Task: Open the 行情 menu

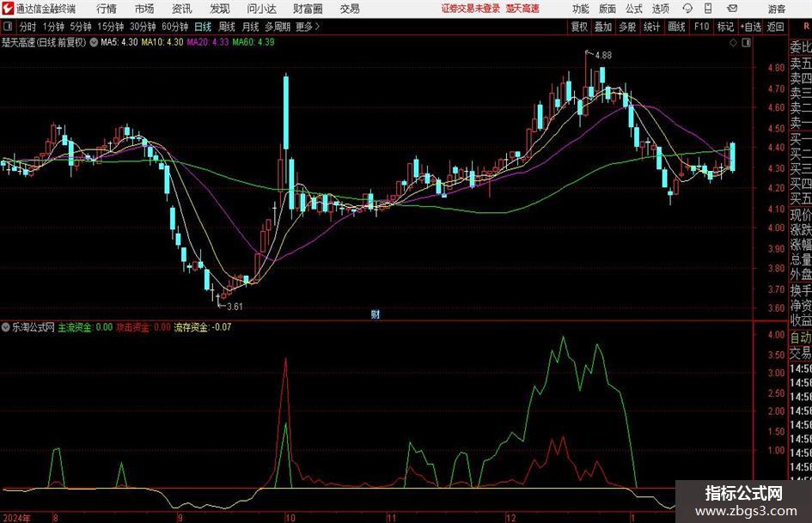Action: click(107, 9)
